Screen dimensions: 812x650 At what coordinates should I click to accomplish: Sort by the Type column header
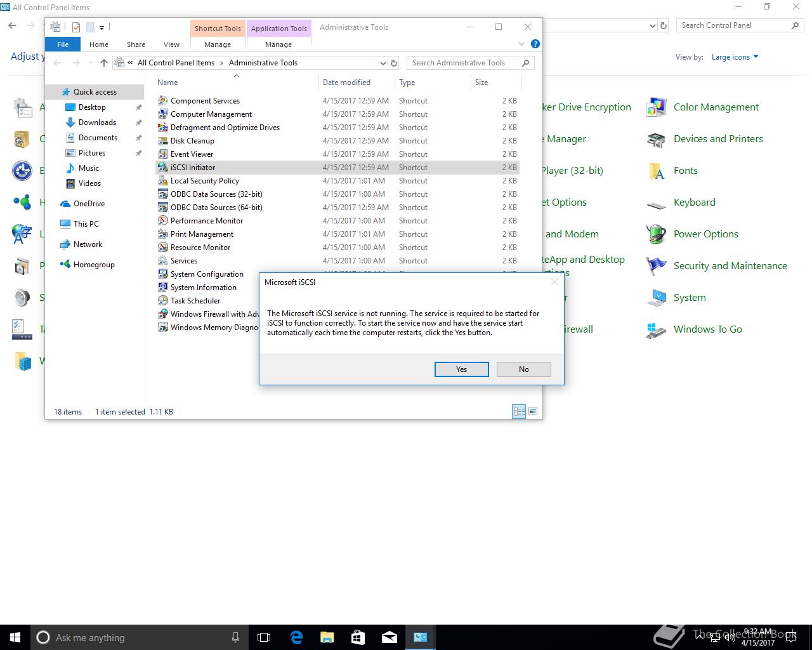click(x=433, y=83)
